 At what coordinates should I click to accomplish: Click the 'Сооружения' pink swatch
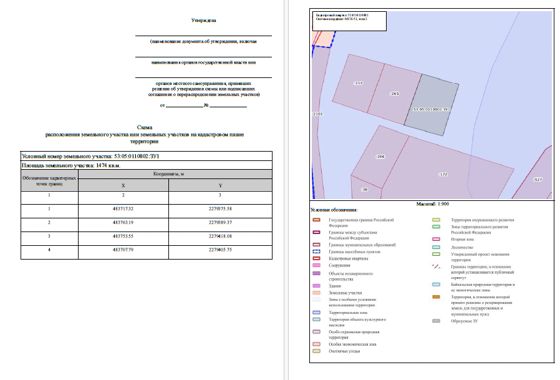click(x=316, y=265)
